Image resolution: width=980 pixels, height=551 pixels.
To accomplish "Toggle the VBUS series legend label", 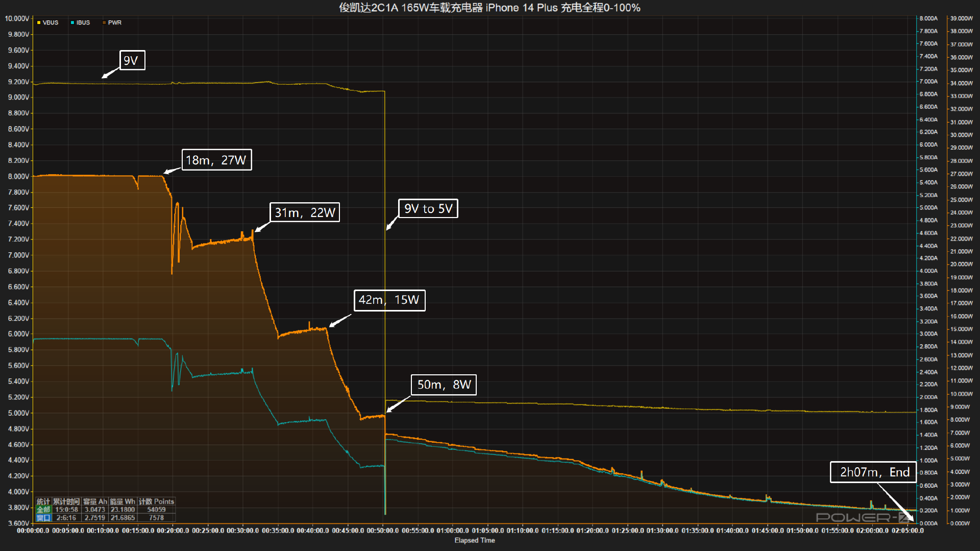I will click(x=51, y=23).
